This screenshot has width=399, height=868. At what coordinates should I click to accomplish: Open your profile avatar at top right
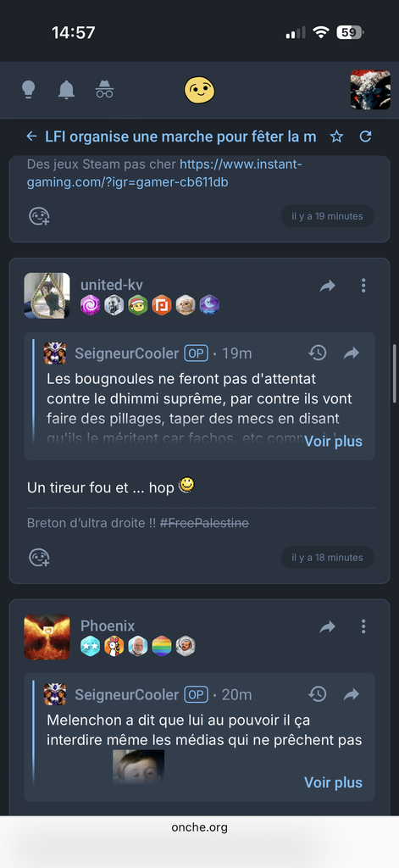coord(370,90)
